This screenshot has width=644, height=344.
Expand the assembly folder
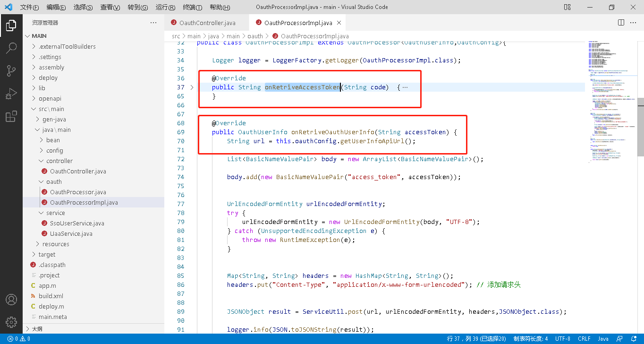(51, 68)
